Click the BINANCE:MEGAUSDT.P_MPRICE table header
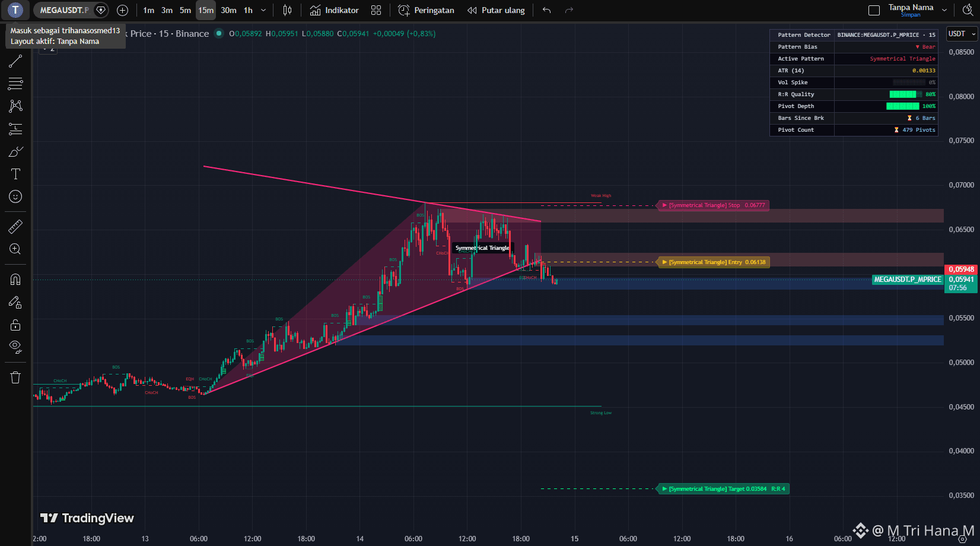The image size is (980, 546). pyautogui.click(x=886, y=35)
